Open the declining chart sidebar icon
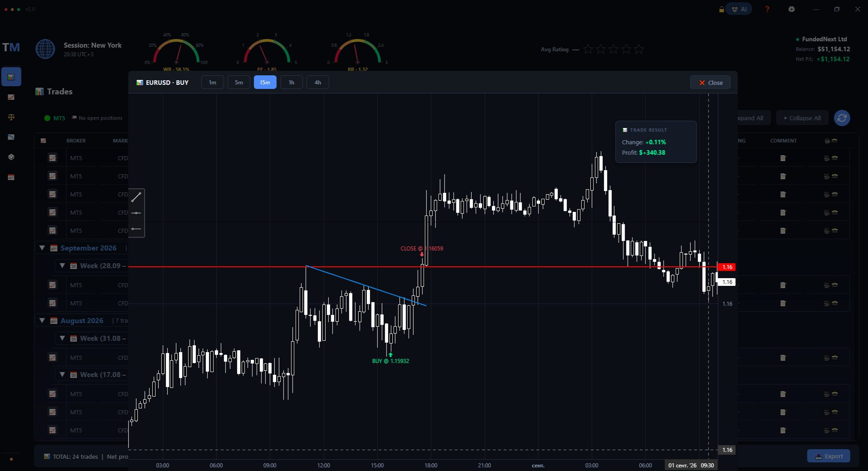Image resolution: width=868 pixels, height=471 pixels. (11, 137)
